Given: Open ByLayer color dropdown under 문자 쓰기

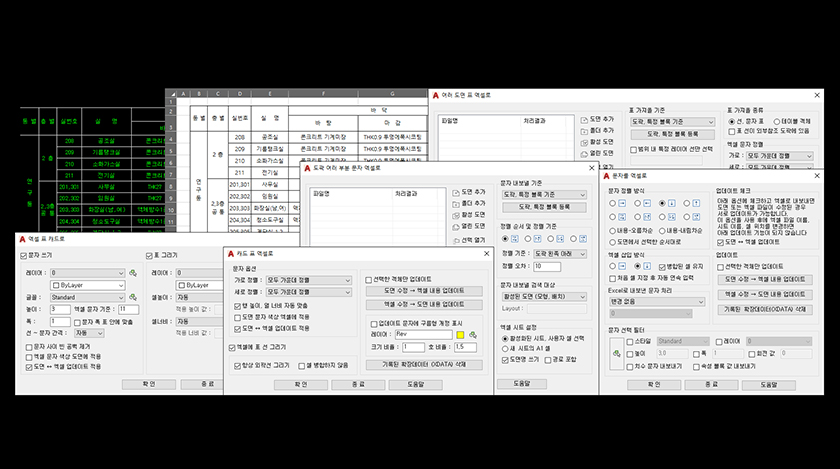Looking at the screenshot, I should (x=88, y=285).
